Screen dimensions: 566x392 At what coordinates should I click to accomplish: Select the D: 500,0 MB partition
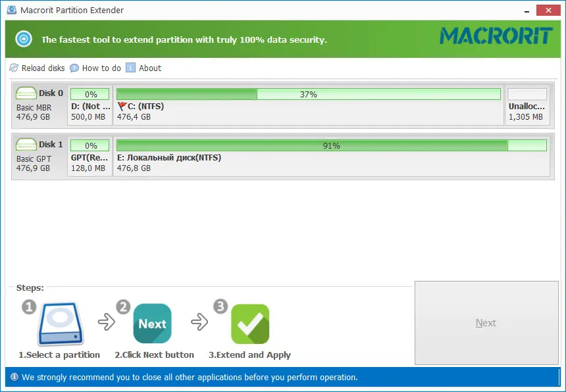[90, 105]
